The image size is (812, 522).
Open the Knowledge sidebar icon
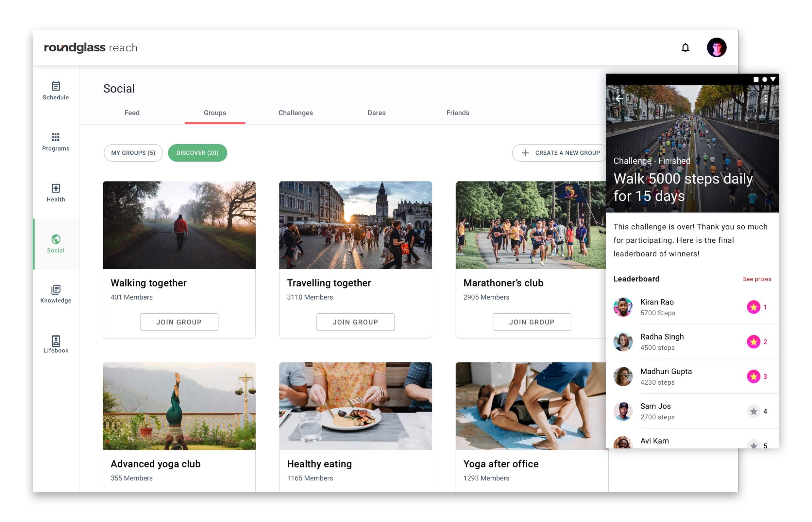click(x=56, y=289)
